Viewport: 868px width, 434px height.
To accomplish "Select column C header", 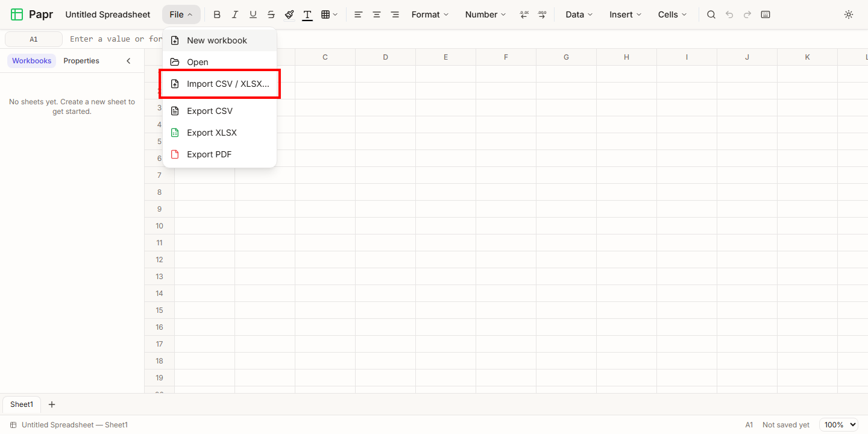I will pyautogui.click(x=325, y=57).
